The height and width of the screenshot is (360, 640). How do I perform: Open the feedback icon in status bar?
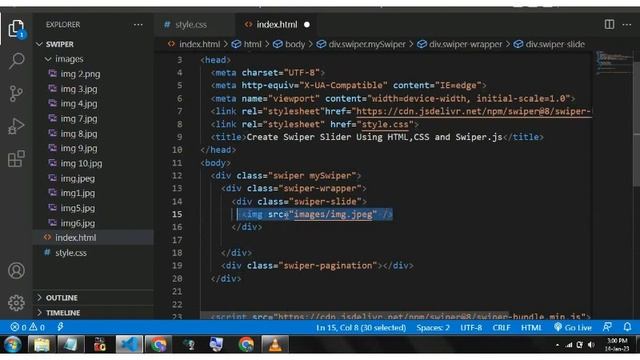(607, 327)
